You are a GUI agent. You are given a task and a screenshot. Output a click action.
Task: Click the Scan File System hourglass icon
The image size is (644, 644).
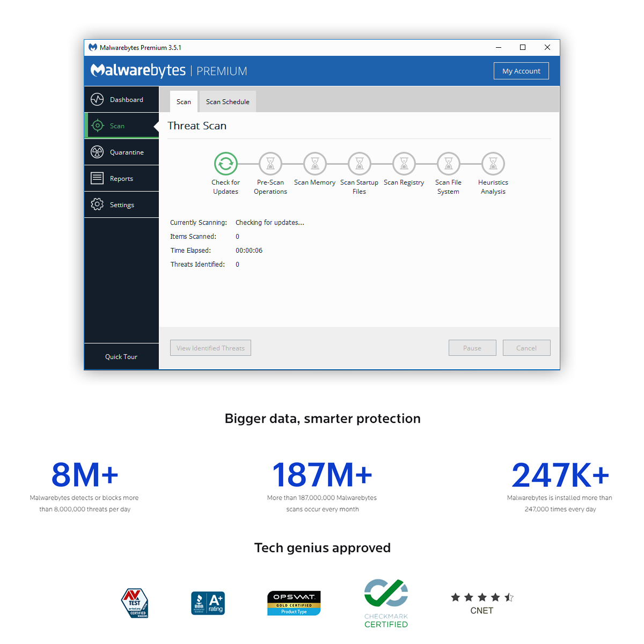[x=449, y=164]
